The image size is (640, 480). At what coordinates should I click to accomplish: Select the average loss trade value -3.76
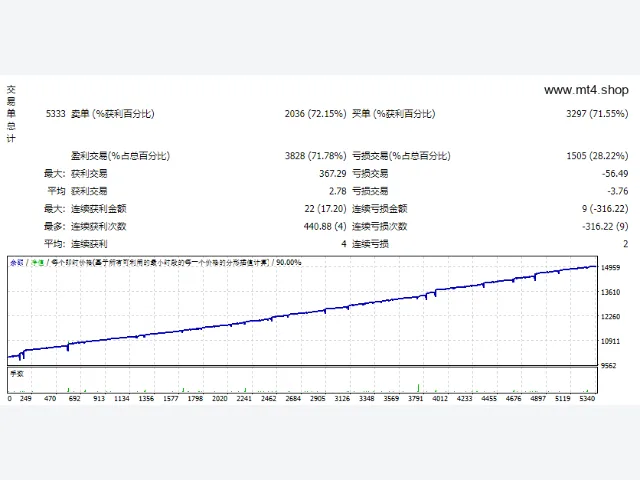coord(618,191)
